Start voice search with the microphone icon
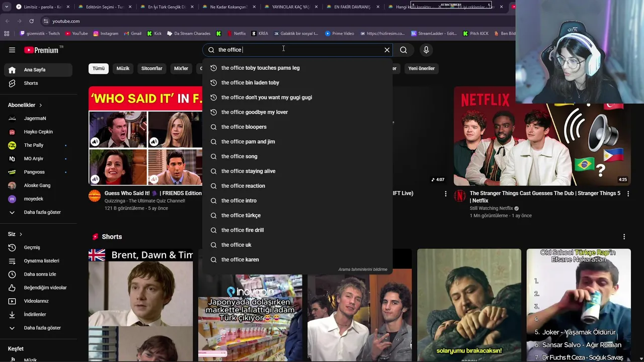This screenshot has height=362, width=644. (x=426, y=50)
